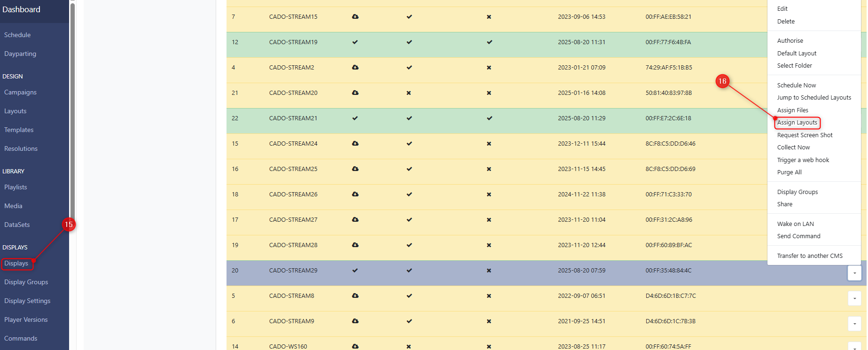Screen dimensions: 868x350
Task: Choose Select Folder menu entry
Action: click(794, 66)
